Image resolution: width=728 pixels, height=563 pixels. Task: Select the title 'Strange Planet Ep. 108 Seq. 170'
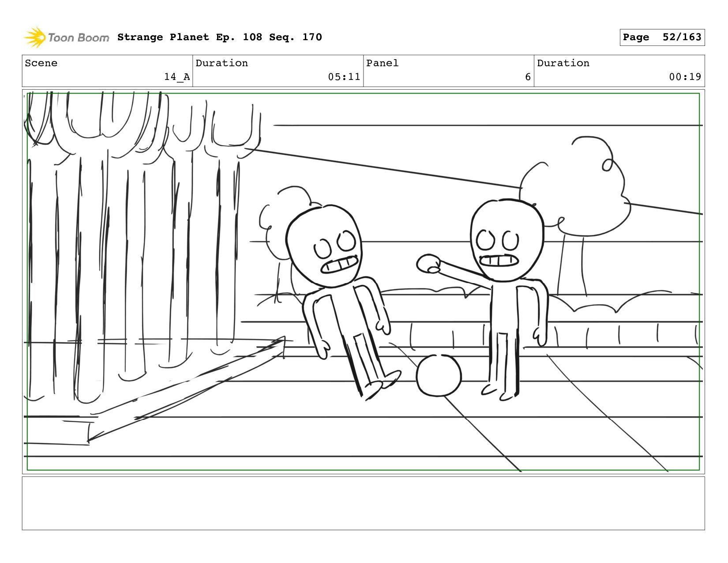[220, 37]
